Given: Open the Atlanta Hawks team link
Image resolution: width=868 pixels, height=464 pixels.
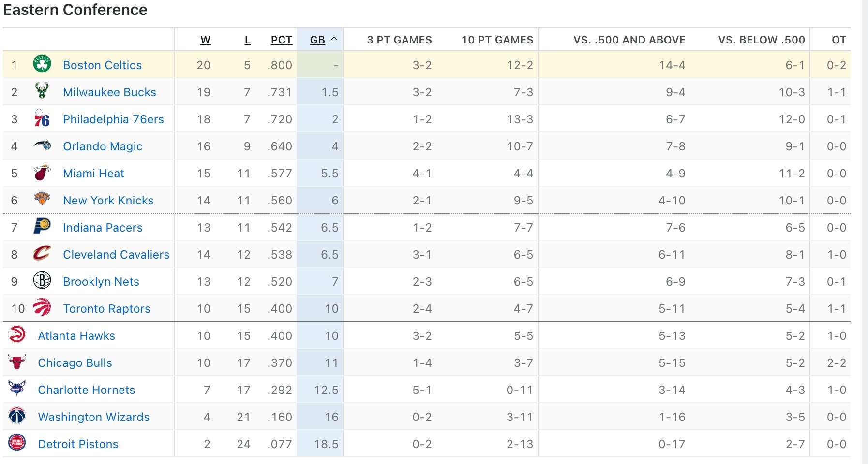Looking at the screenshot, I should point(76,336).
